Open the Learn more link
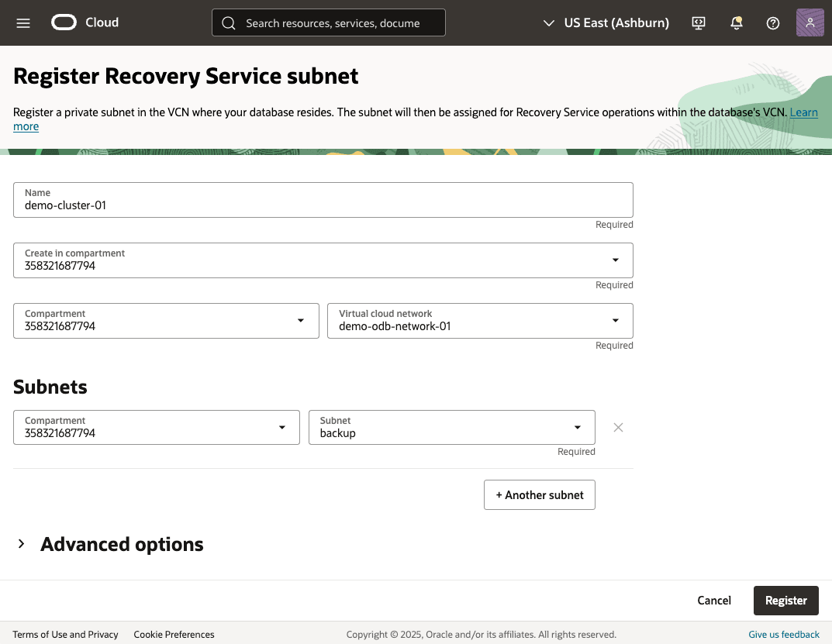 [x=802, y=112]
